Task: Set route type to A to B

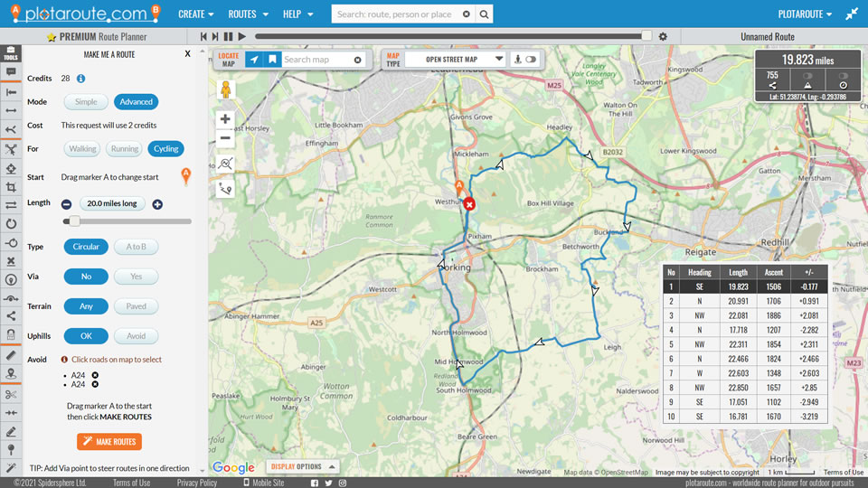Action: tap(137, 247)
